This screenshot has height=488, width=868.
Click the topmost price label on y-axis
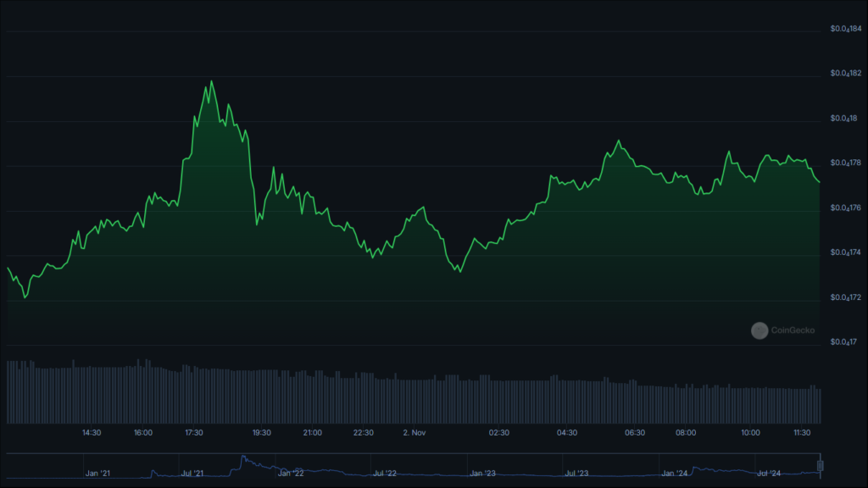point(846,30)
